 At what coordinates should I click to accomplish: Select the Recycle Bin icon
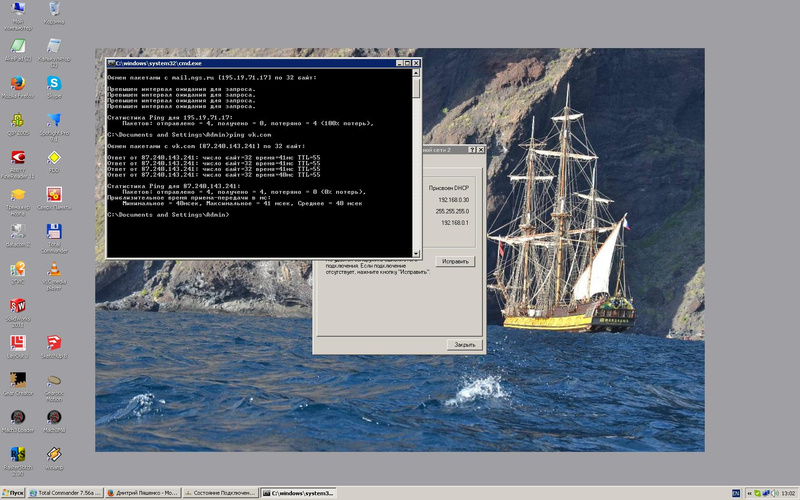point(54,10)
